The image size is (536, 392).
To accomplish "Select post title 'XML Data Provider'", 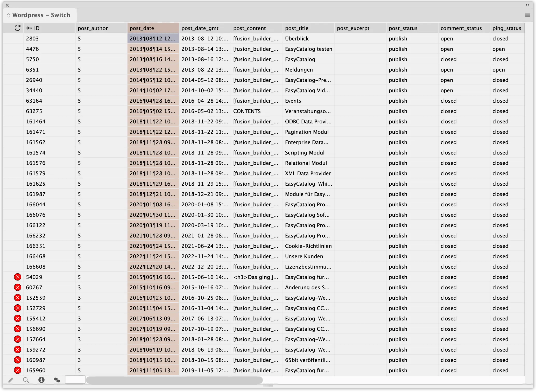I will [308, 173].
